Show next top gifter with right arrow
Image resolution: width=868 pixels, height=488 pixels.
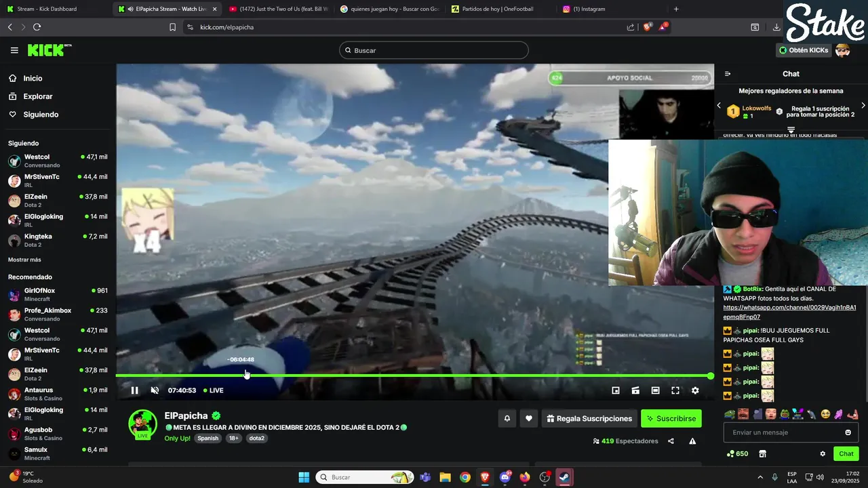click(x=863, y=106)
